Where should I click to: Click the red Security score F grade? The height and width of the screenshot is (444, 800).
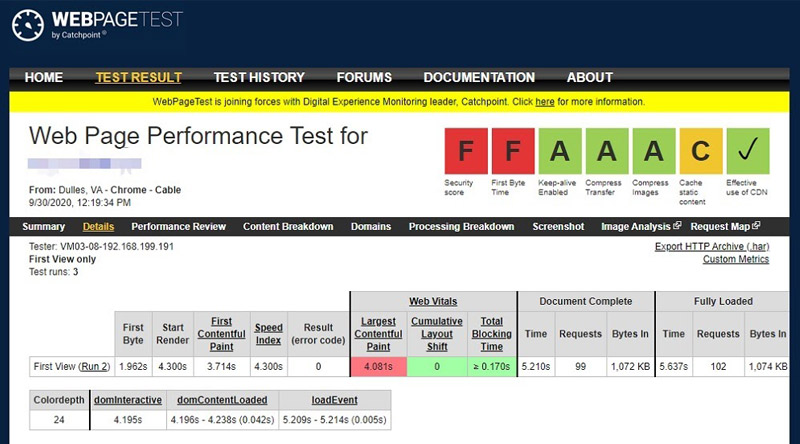tap(466, 151)
